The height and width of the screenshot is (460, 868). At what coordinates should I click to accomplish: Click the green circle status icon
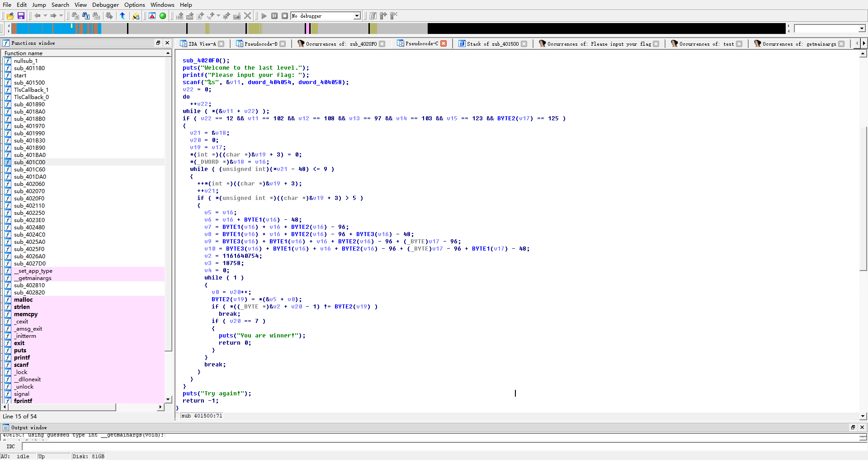[163, 16]
